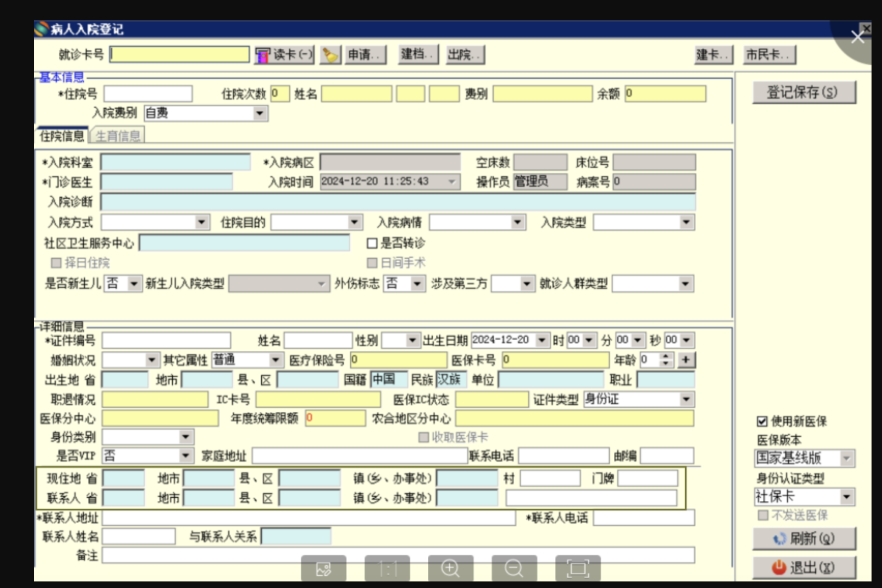This screenshot has width=882, height=588.
Task: Click the 登记保存 save button
Action: coord(804,92)
